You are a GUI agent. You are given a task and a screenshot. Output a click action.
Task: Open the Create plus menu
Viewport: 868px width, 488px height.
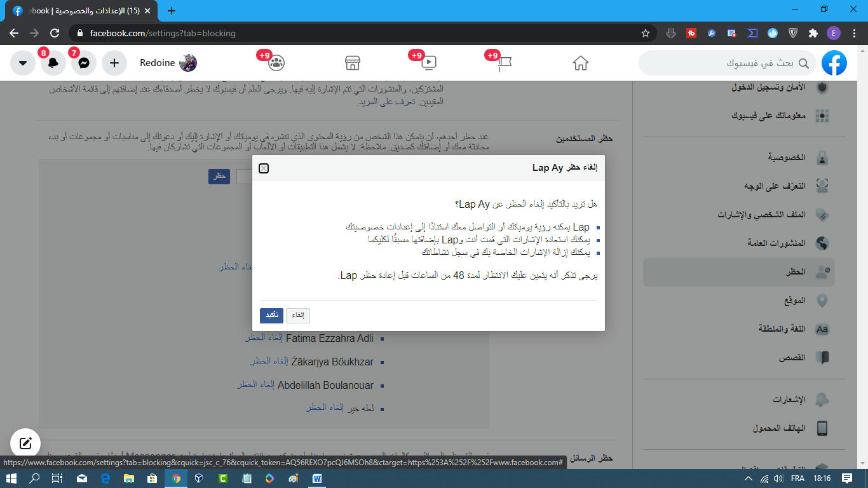pos(114,63)
